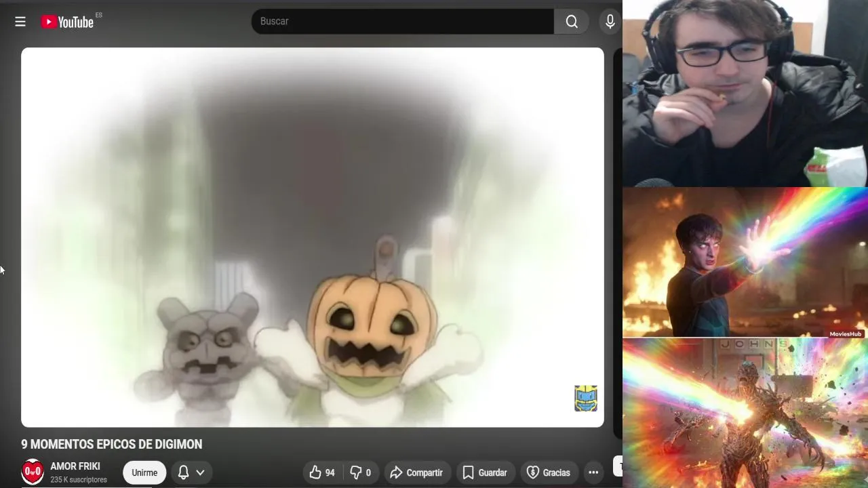Dislike the video with thumbs down

click(361, 472)
